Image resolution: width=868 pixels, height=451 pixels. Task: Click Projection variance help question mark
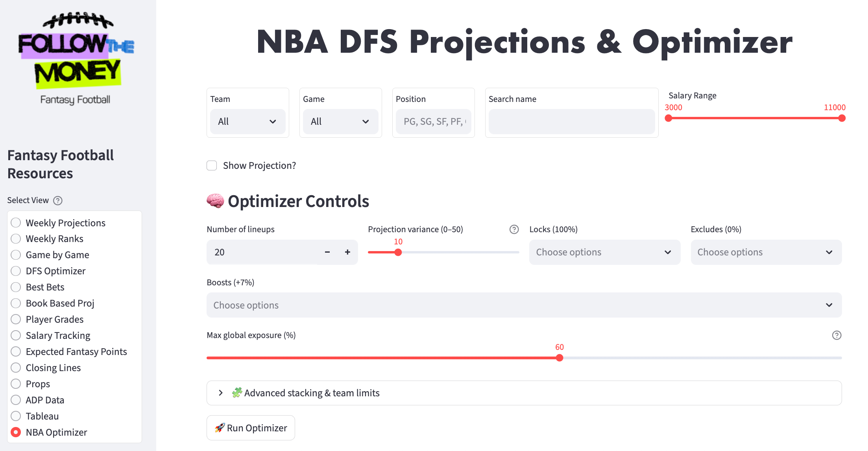(x=514, y=229)
